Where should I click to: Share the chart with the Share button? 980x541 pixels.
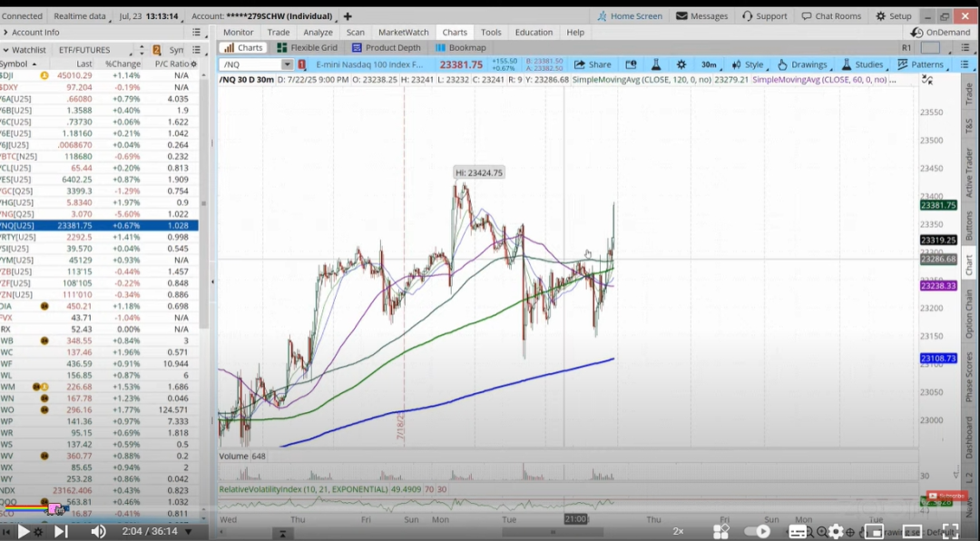[x=593, y=64]
